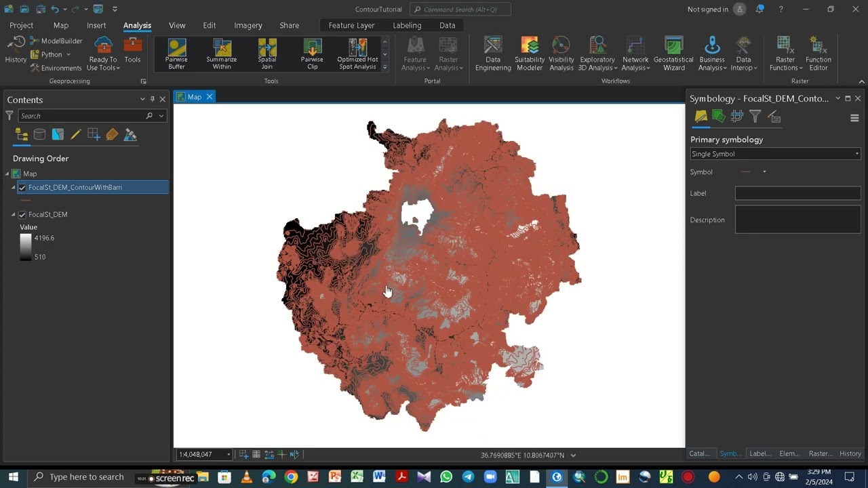Click FocalSt_DEM grayscale color ramp in Contents
The height and width of the screenshot is (488, 868).
[26, 247]
